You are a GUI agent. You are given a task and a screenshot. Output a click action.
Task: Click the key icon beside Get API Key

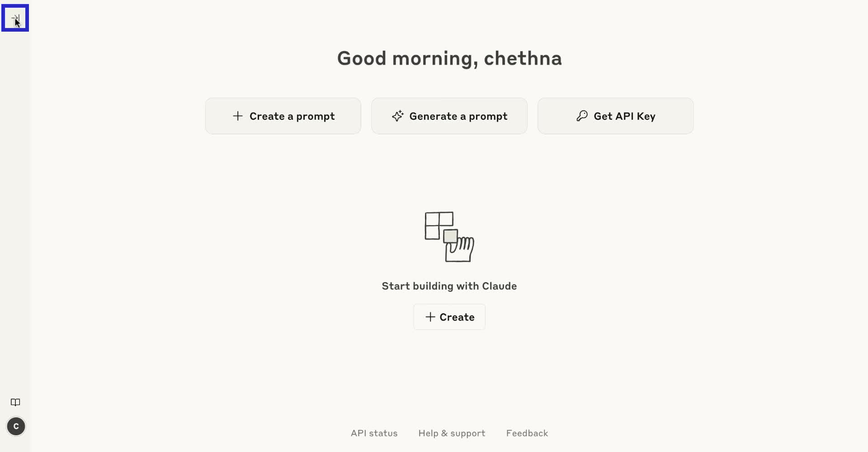point(582,116)
